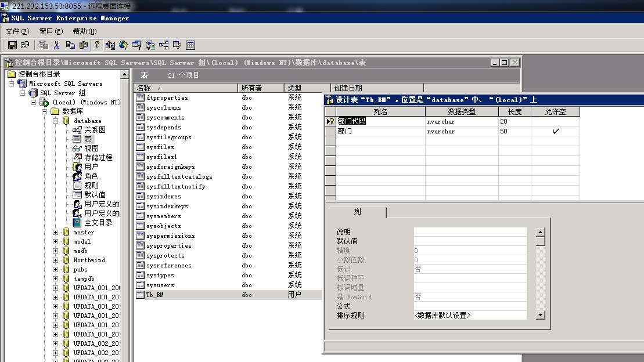Viewport: 644px width, 362px height.
Task: Click the grid icon at the toolbar's end
Action: tap(190, 45)
